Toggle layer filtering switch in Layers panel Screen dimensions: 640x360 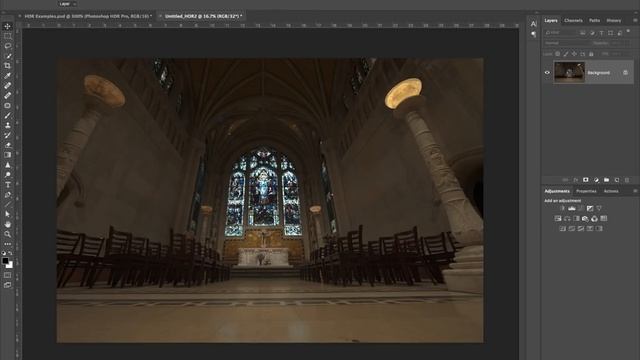(628, 31)
